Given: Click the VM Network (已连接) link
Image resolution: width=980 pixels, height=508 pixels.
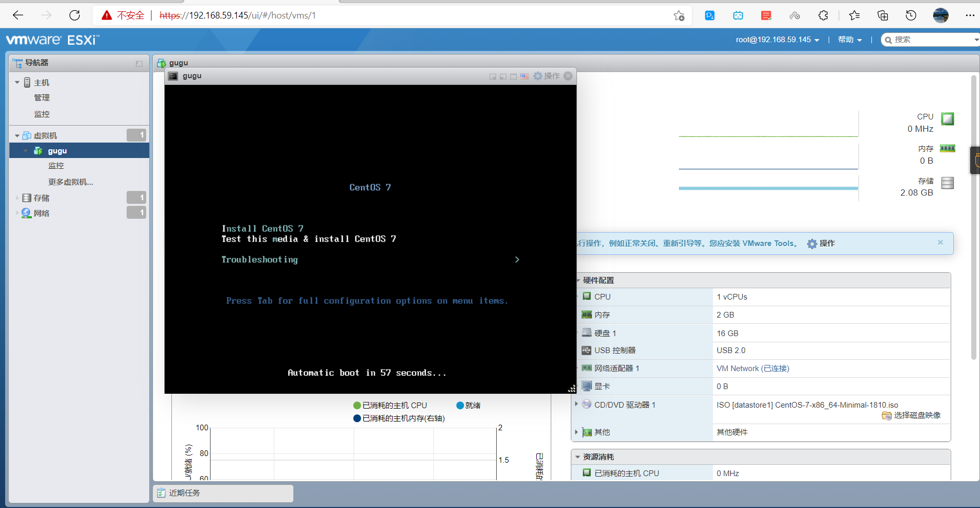Looking at the screenshot, I should (x=752, y=369).
